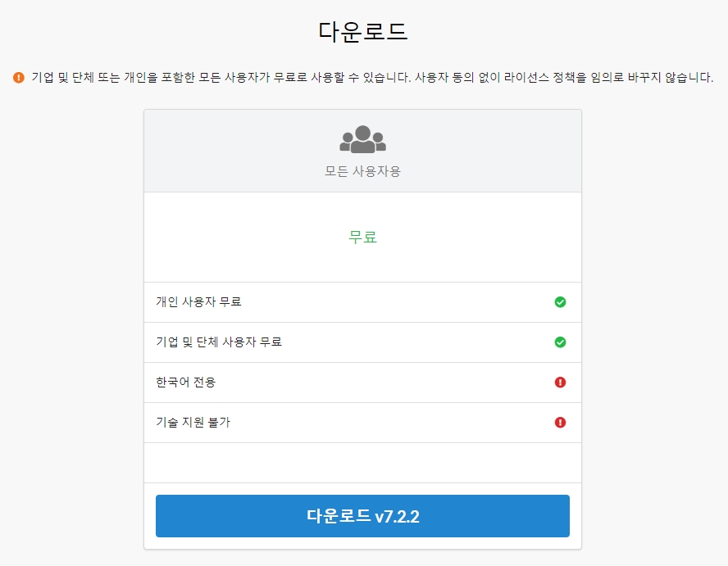This screenshot has width=728, height=566.
Task: Open the 모든 사용자용 plan tab
Action: (x=363, y=172)
